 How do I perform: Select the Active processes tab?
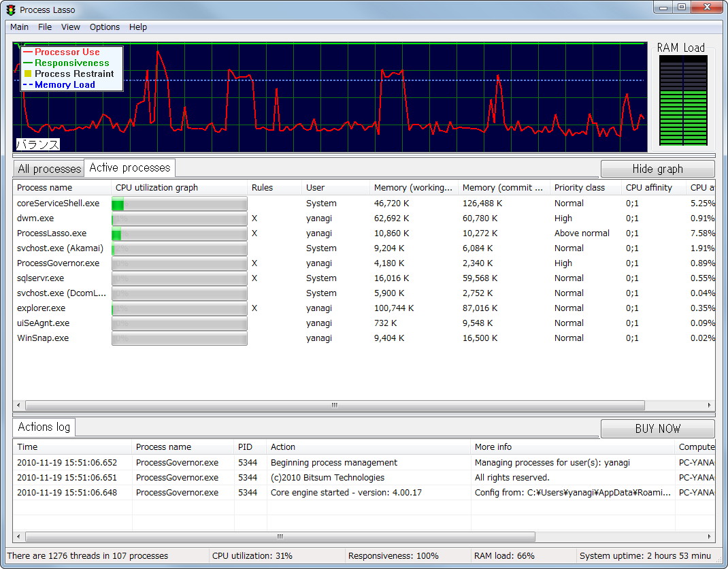pos(129,167)
